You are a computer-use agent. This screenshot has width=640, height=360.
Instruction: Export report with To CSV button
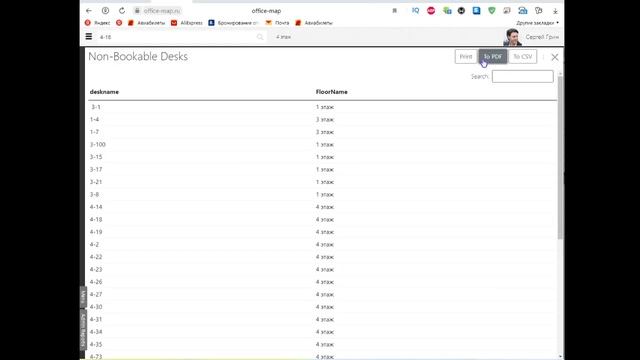pyautogui.click(x=523, y=57)
